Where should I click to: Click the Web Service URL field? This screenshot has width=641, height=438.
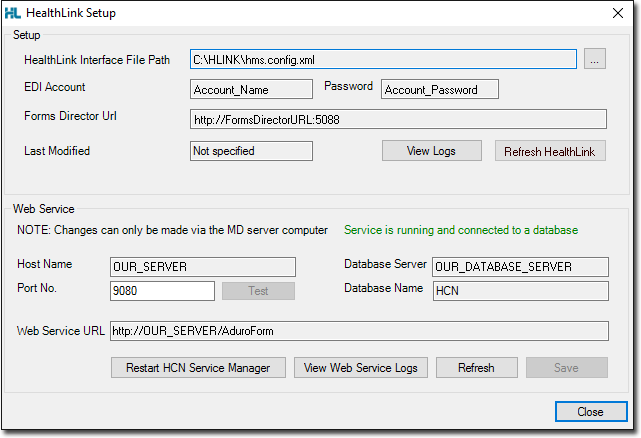[x=358, y=331]
